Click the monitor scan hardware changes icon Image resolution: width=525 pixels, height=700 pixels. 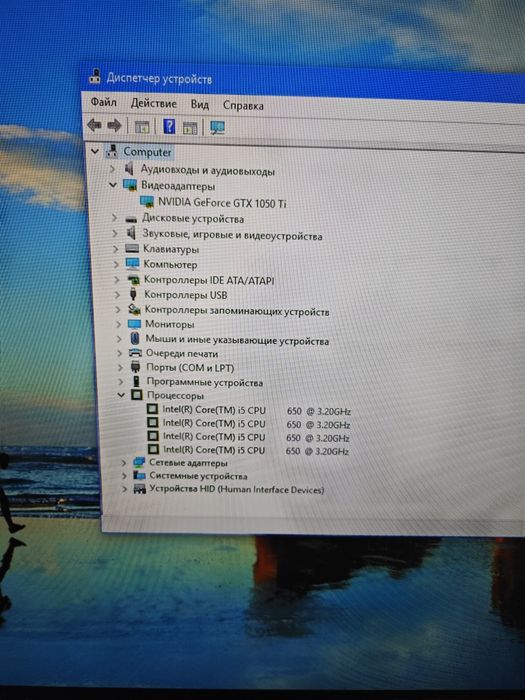[x=217, y=128]
